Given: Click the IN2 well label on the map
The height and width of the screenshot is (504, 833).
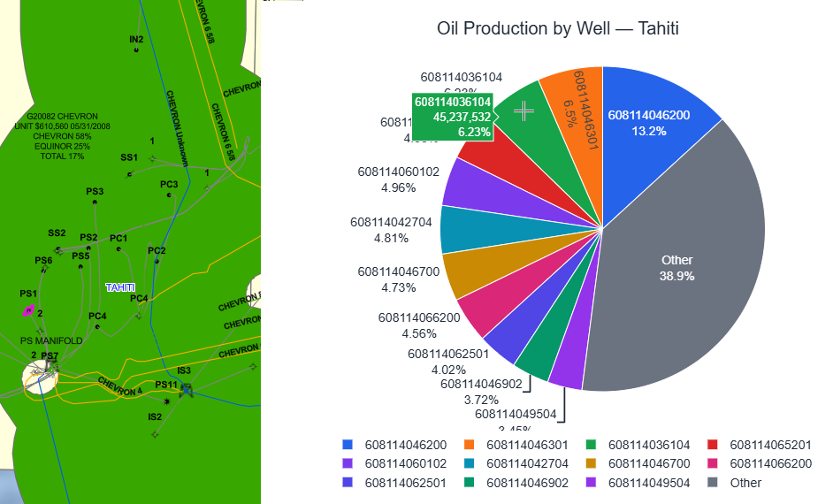Looking at the screenshot, I should [x=136, y=39].
